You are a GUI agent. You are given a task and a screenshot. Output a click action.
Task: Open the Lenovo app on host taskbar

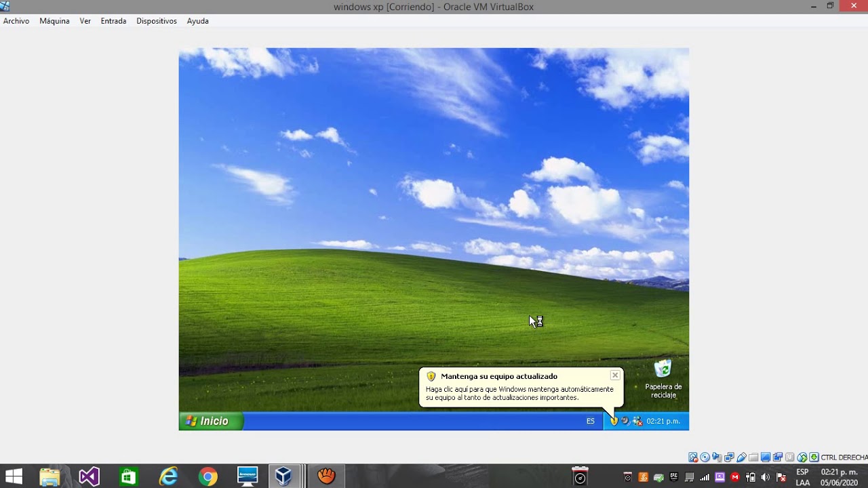pyautogui.click(x=248, y=477)
